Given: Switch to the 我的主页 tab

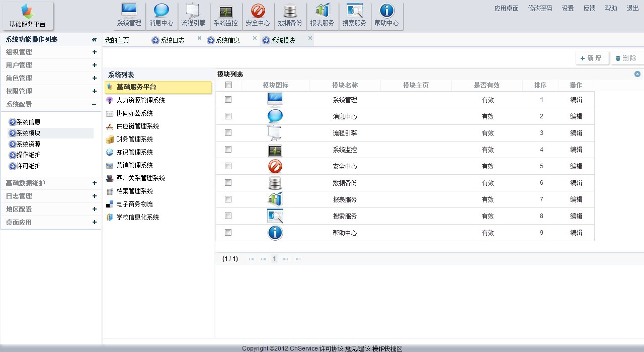Looking at the screenshot, I should [x=117, y=40].
